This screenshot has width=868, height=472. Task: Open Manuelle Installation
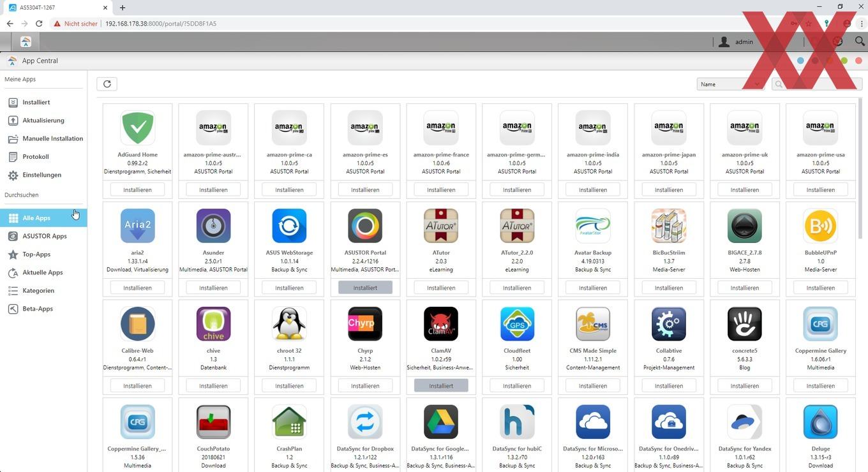click(52, 138)
